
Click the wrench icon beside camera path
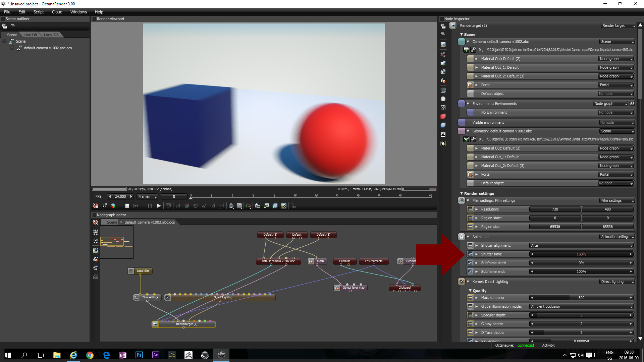pyautogui.click(x=473, y=50)
